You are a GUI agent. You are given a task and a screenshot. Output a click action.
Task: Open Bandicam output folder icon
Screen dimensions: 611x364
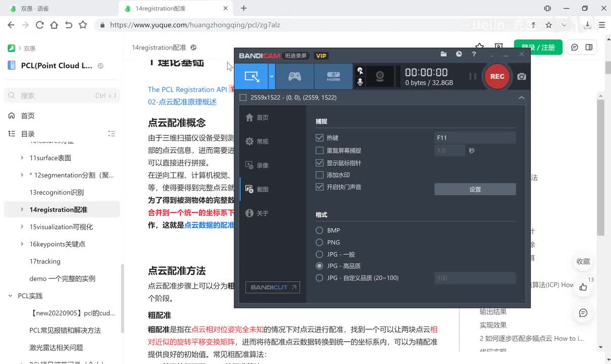(444, 54)
